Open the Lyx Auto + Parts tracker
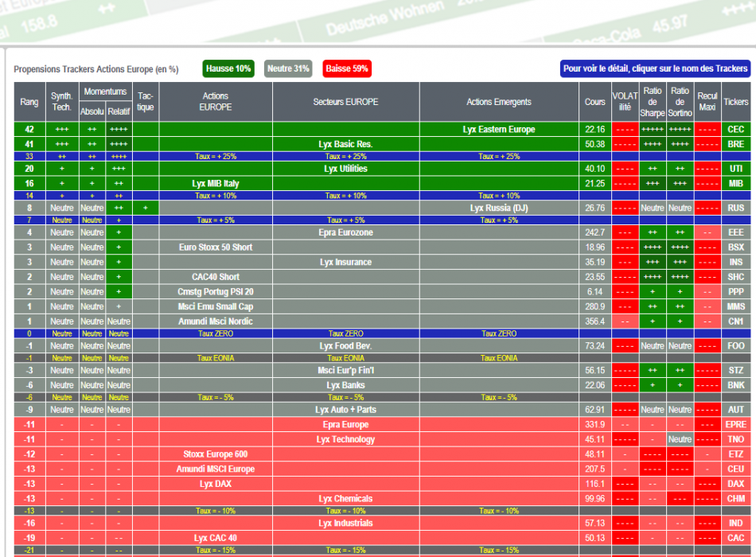This screenshot has width=756, height=557. (x=345, y=410)
